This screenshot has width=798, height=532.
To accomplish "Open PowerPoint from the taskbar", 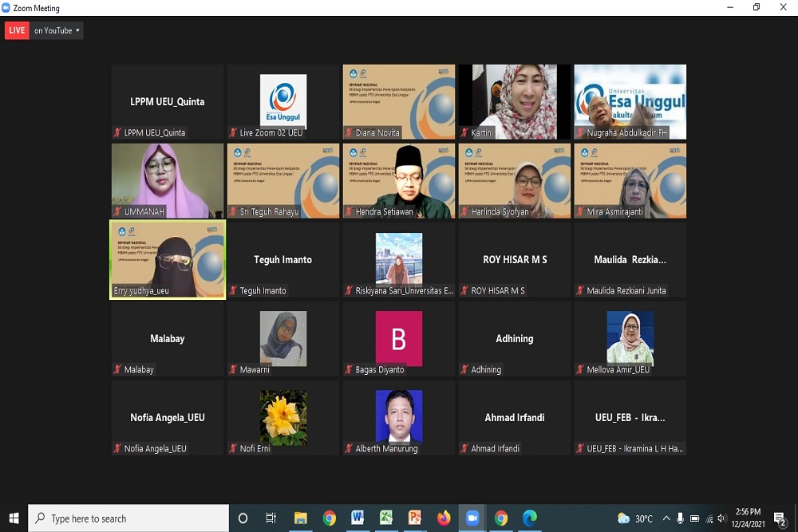I will click(x=415, y=518).
